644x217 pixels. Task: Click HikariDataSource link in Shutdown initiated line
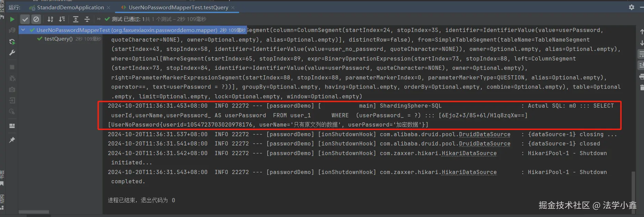coord(469,153)
